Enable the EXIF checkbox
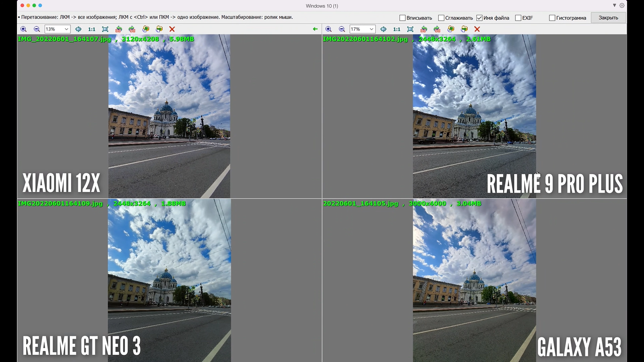 coord(518,18)
